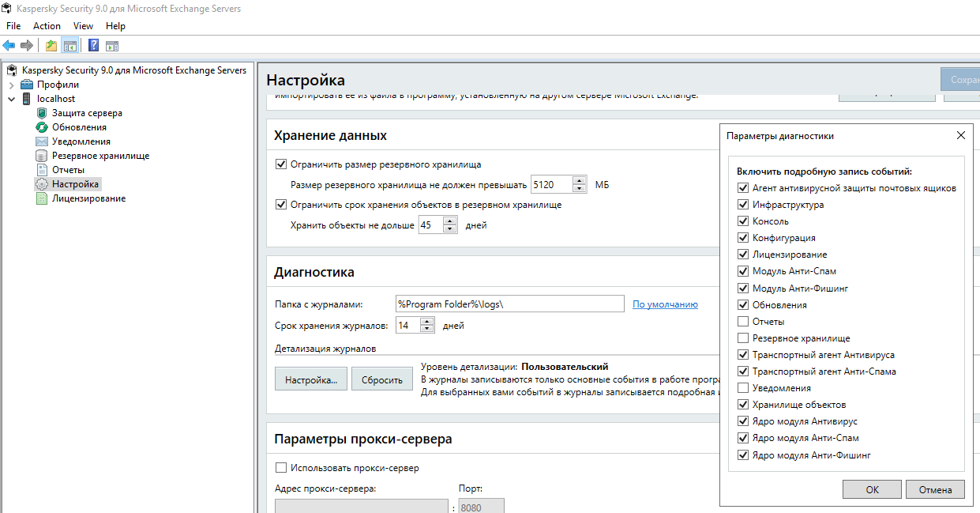Viewport: 980px width, 513px height.
Task: Click the Forward arrow toolbar icon
Action: (27, 45)
